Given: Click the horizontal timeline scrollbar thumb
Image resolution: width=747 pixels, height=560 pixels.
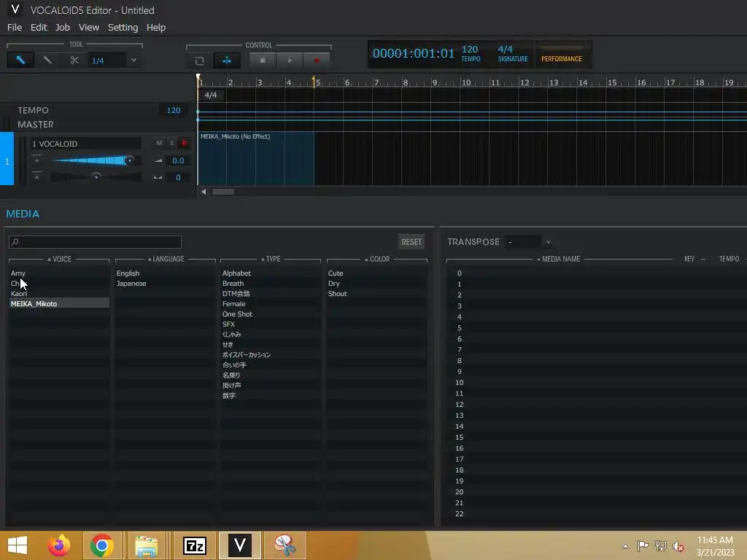Looking at the screenshot, I should (x=223, y=192).
